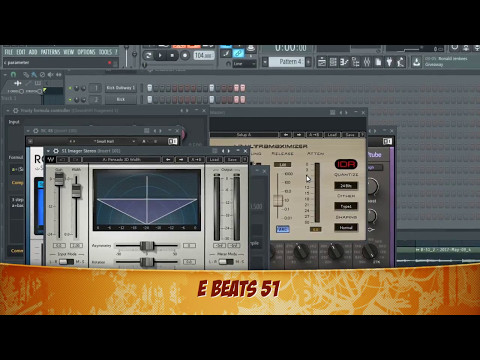Open the PATTERNS menu
Viewport: 480px width, 360px height.
[50, 52]
